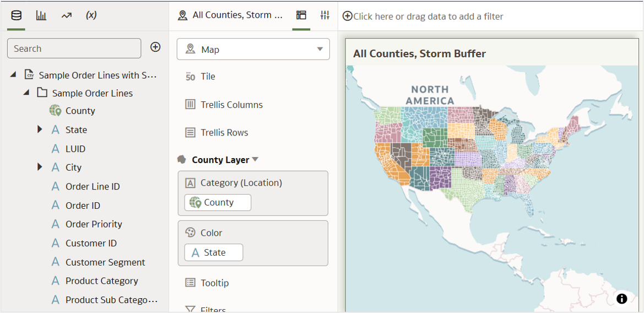The height and width of the screenshot is (313, 644).
Task: Click the CSV dataset file icon
Action: coord(29,75)
